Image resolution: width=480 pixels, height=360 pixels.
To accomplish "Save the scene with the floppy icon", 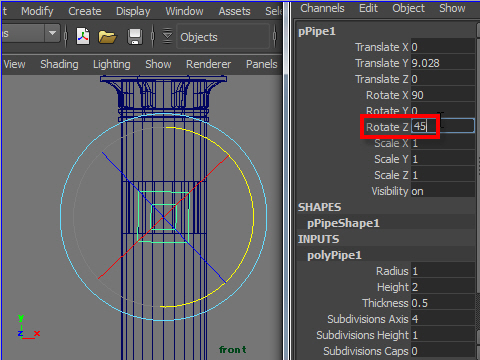I will click(135, 36).
